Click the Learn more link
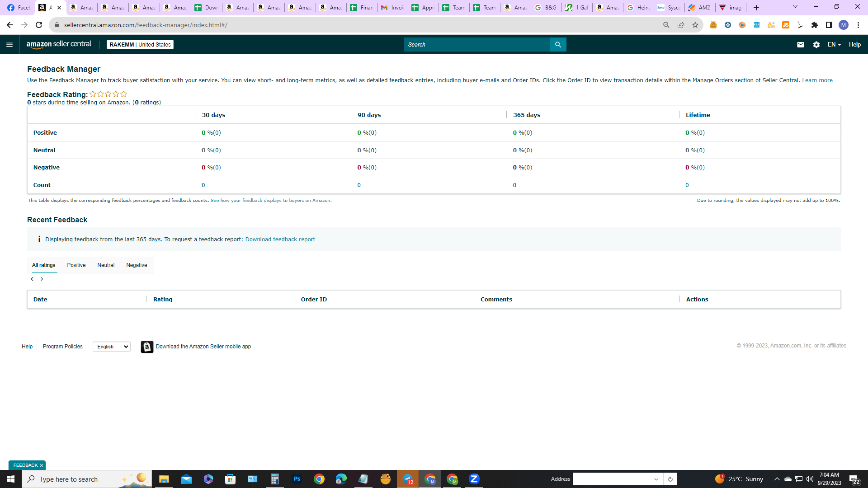 [817, 80]
